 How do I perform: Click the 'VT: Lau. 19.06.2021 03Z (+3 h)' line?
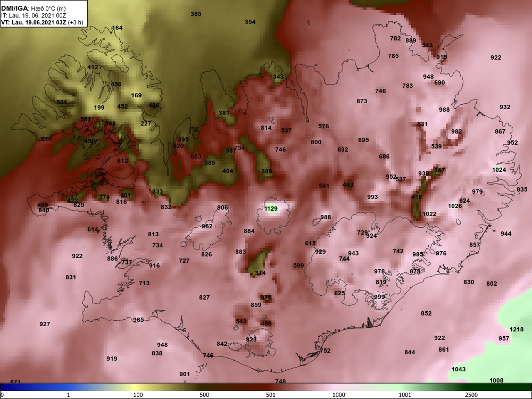pos(42,22)
